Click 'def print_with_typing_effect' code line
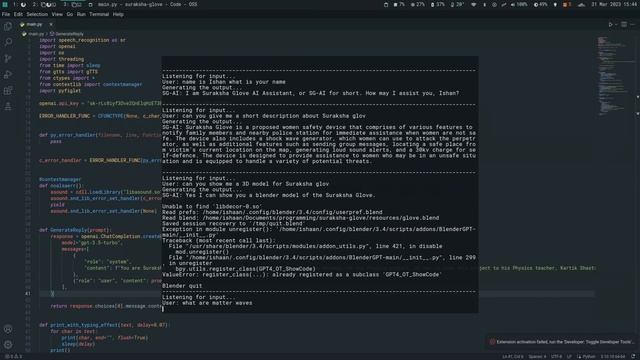Viewport: 640px width, 360px height. pyautogui.click(x=104, y=325)
